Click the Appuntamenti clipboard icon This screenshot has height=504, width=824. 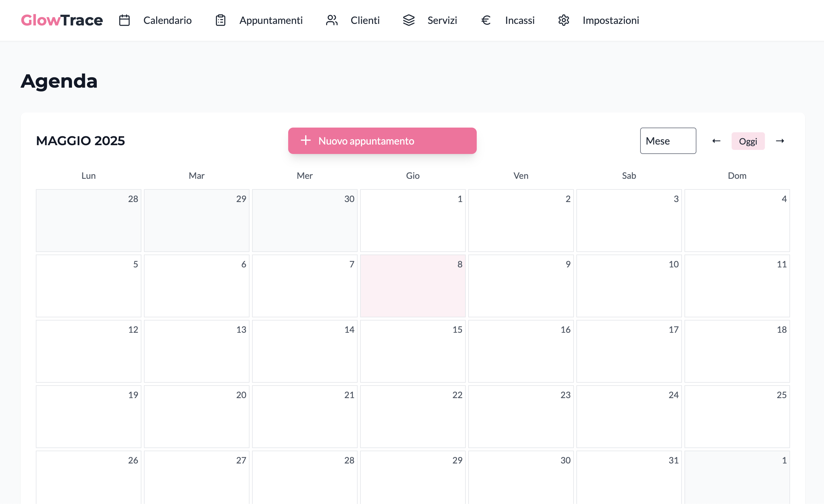click(x=220, y=20)
